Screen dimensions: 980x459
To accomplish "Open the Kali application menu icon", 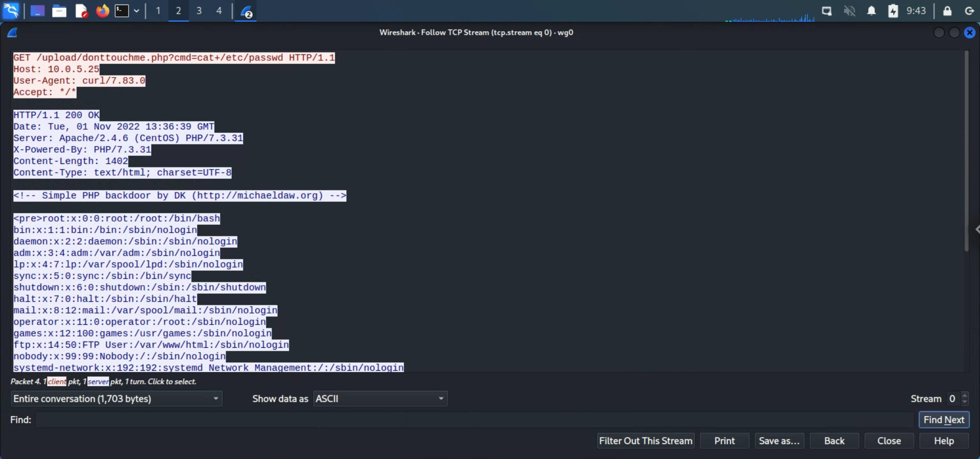I will click(x=11, y=11).
